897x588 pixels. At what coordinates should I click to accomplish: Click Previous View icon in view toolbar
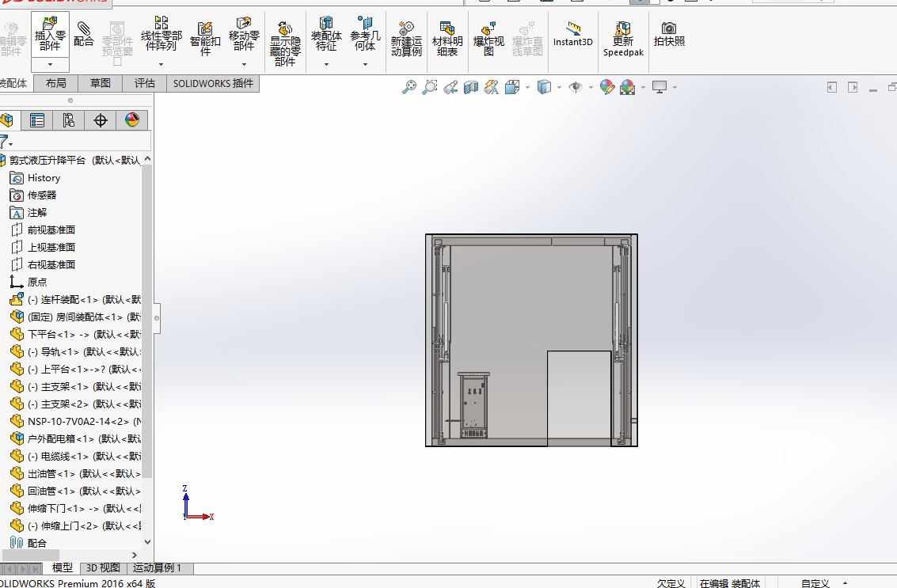coord(450,87)
